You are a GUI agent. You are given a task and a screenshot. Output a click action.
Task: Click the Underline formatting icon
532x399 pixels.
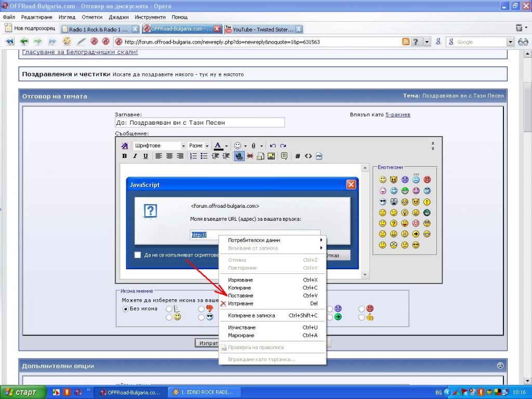tap(145, 156)
